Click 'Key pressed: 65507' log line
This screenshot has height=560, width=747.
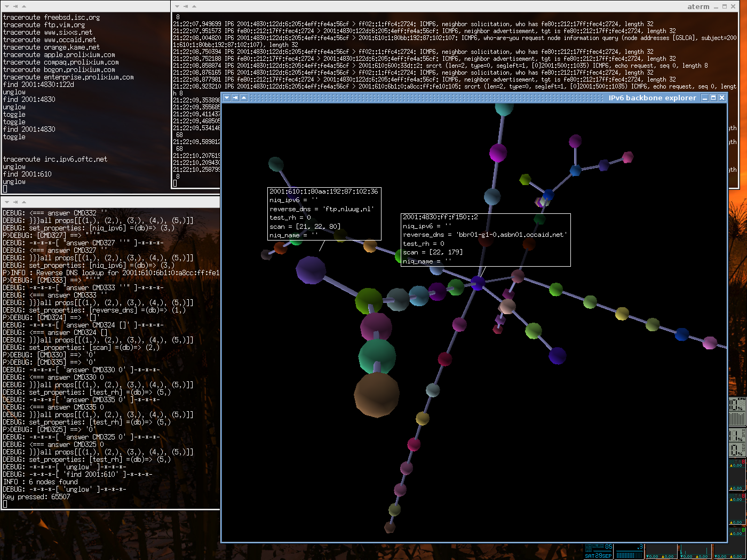tap(36, 497)
